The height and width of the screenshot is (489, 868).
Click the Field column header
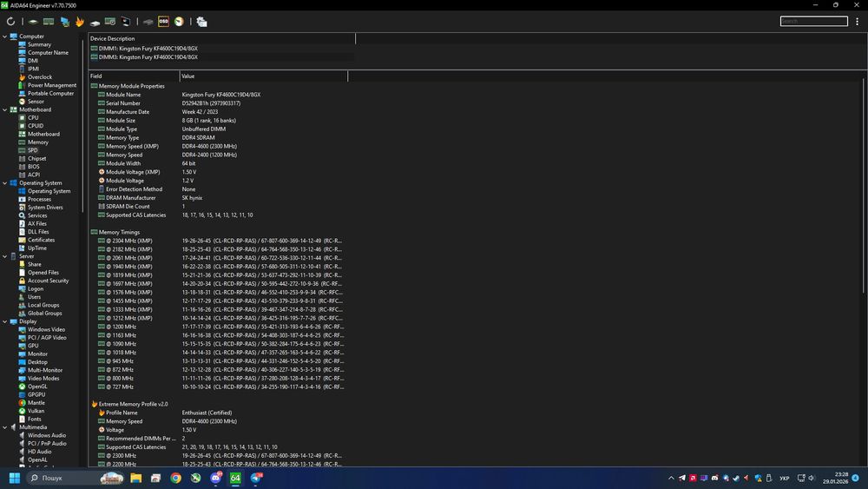(134, 76)
